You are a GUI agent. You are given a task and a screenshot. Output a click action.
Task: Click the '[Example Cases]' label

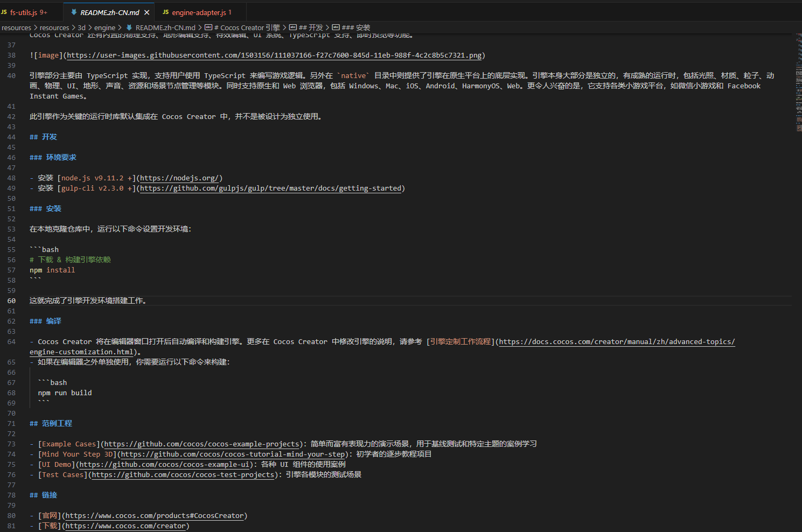[69, 444]
